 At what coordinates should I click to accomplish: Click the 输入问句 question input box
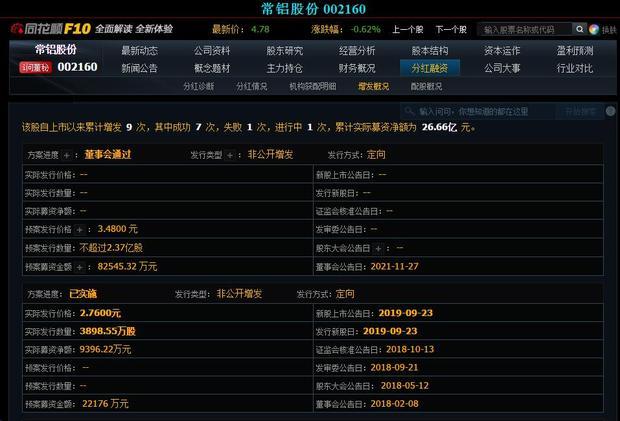tap(478, 111)
